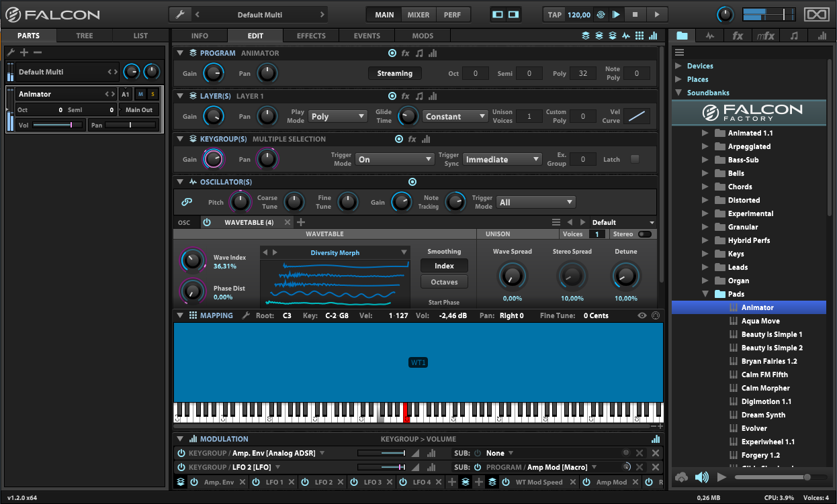Open the browser's music note tab icon
Screen dimensions: 837x504
tap(794, 36)
